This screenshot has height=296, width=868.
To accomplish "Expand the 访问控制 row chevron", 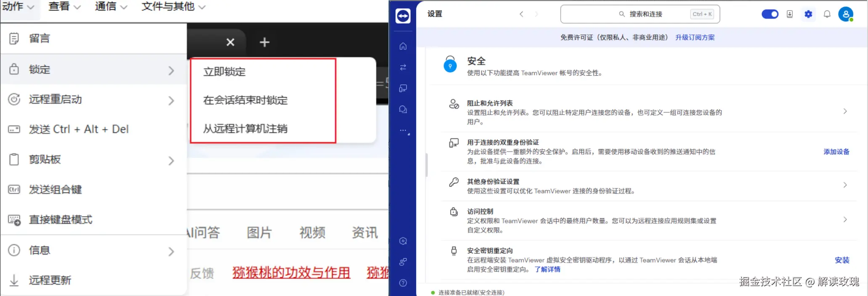I will coord(845,219).
